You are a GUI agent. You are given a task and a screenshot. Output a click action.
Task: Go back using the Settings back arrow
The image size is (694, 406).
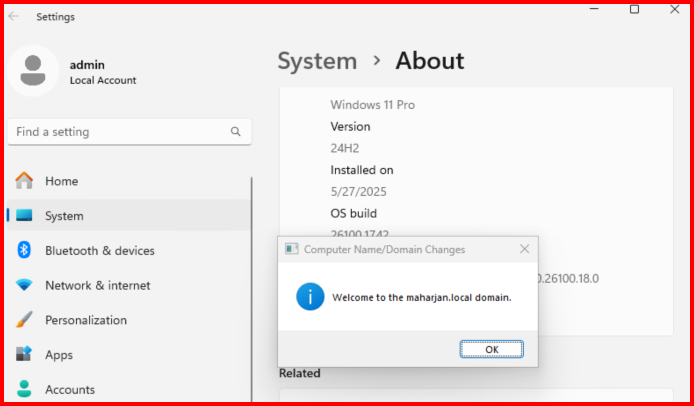(x=14, y=16)
